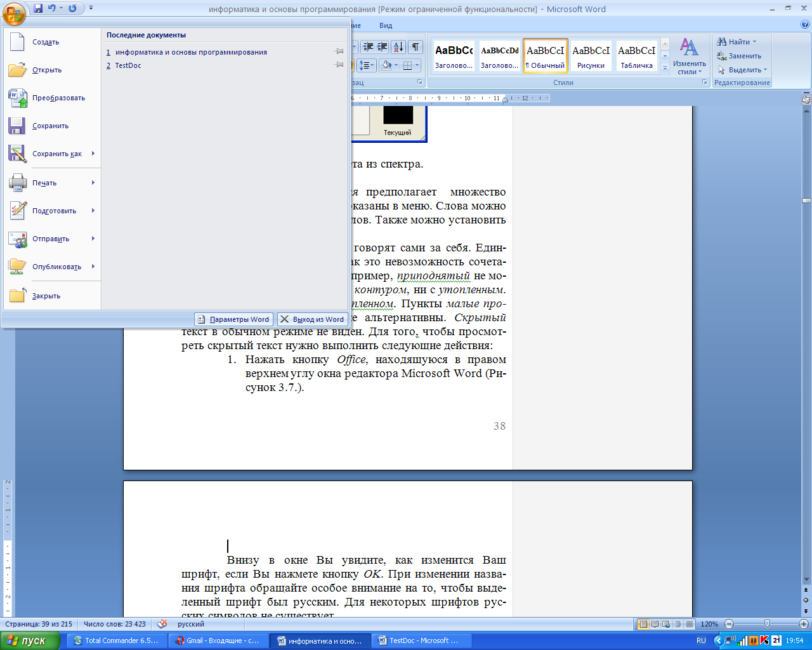Expand the Опубликовать submenu arrow

93,267
